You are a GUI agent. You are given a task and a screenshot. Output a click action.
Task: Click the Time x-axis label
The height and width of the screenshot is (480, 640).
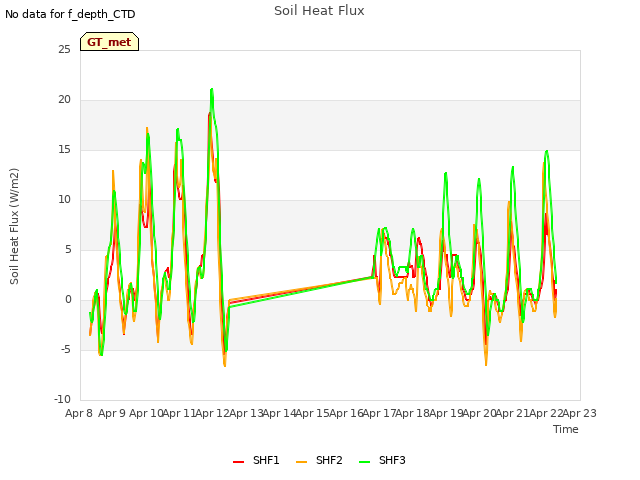click(x=566, y=429)
